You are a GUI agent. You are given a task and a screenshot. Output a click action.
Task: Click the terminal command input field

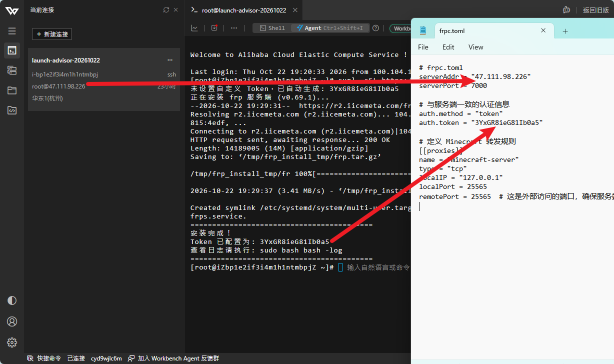(378, 267)
